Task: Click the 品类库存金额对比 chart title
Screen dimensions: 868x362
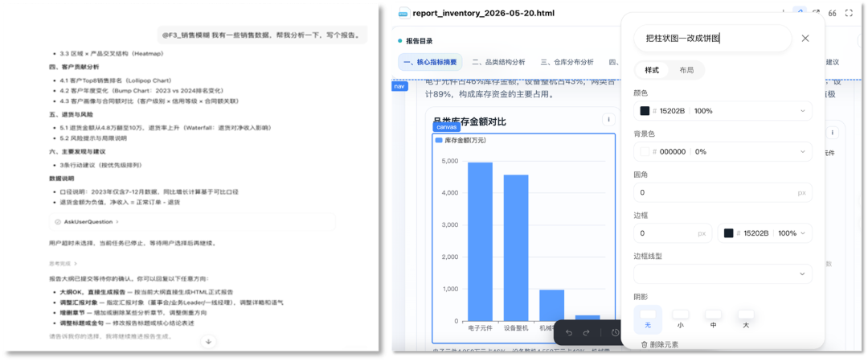Action: click(469, 121)
